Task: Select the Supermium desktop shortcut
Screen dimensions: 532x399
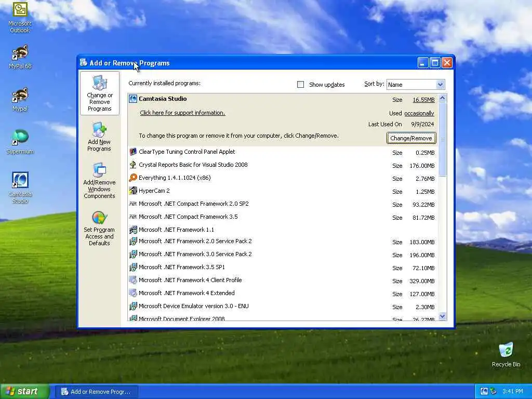Action: 20,142
